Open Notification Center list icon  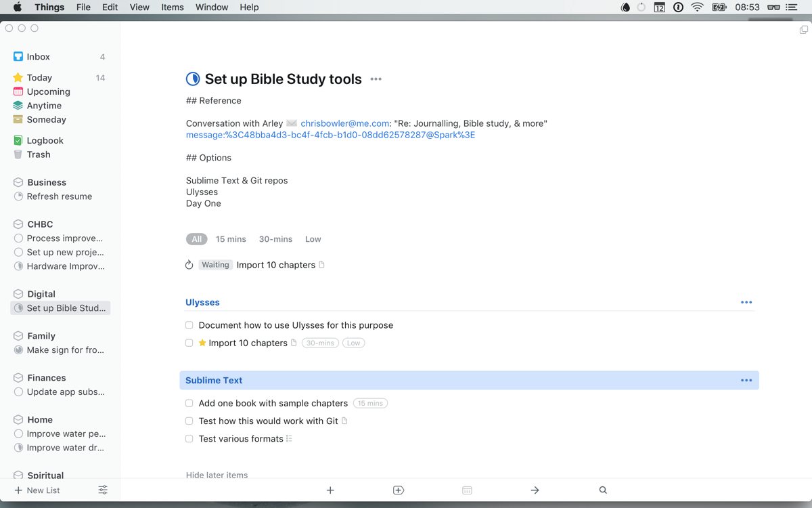point(792,7)
